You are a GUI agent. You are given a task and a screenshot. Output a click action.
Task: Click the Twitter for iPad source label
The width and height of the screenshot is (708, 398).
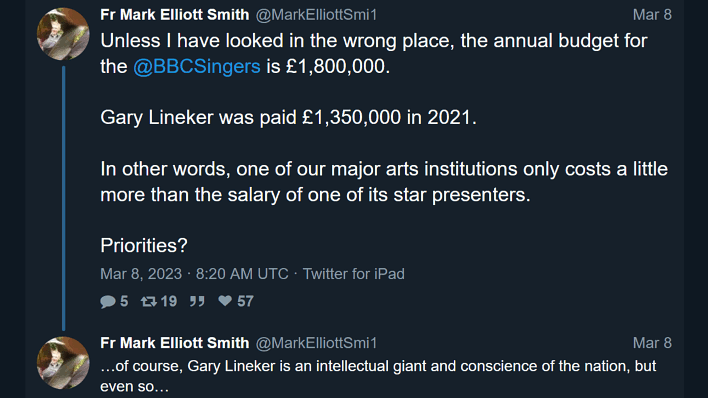354,274
